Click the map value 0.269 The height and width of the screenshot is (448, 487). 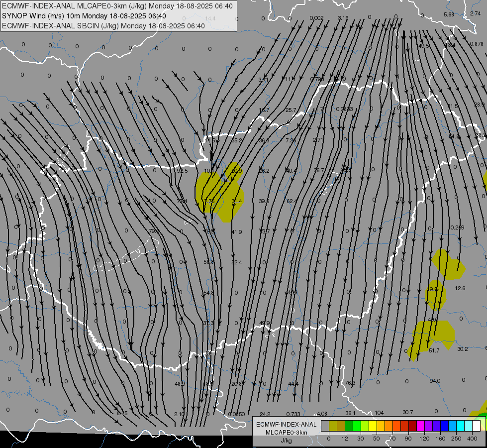pos(457,227)
